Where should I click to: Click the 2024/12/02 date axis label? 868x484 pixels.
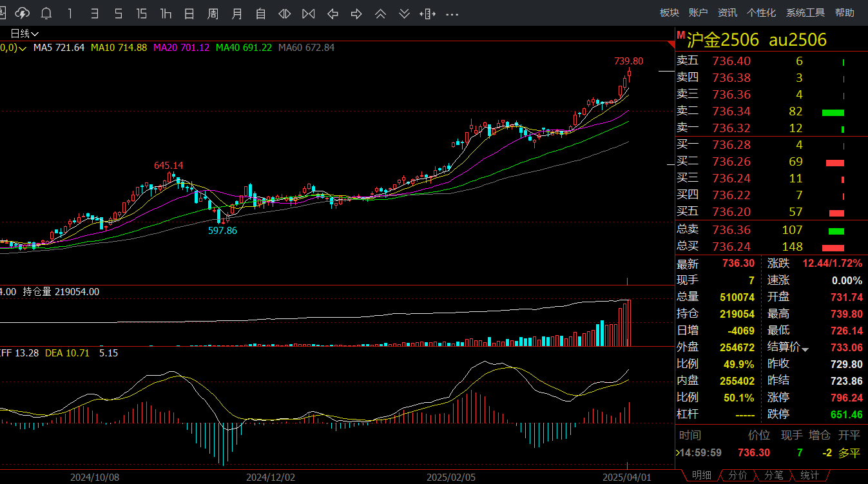pos(271,478)
